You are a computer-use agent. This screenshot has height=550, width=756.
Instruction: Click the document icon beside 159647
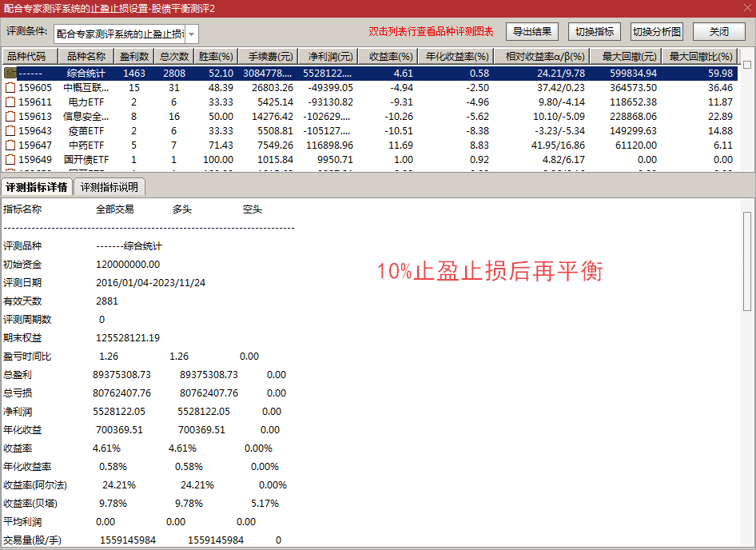click(x=10, y=145)
